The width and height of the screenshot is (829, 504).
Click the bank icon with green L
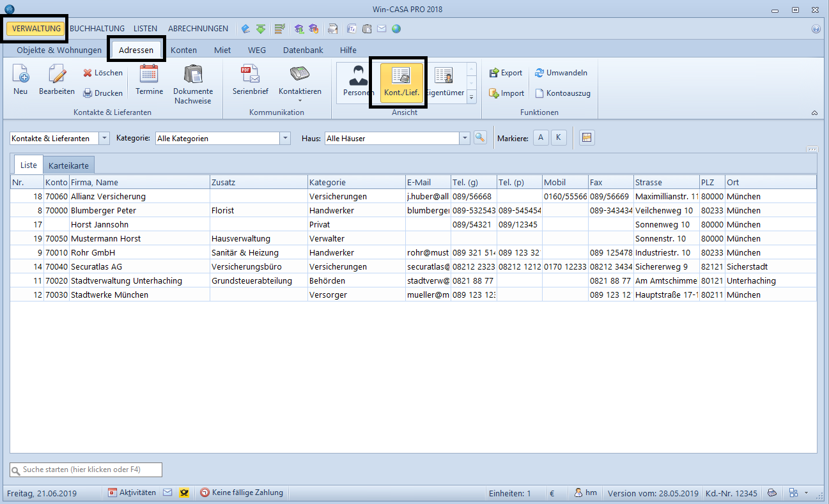pyautogui.click(x=298, y=29)
